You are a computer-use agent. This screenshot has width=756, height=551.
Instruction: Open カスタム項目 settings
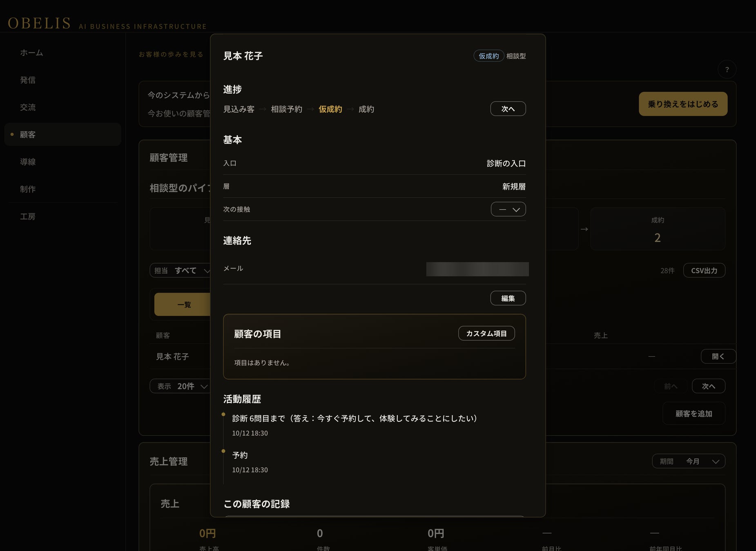point(486,333)
